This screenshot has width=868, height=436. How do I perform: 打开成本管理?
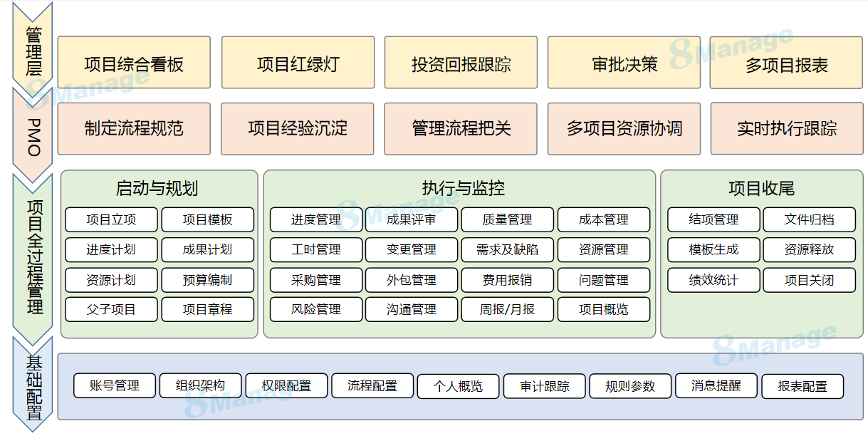(605, 219)
